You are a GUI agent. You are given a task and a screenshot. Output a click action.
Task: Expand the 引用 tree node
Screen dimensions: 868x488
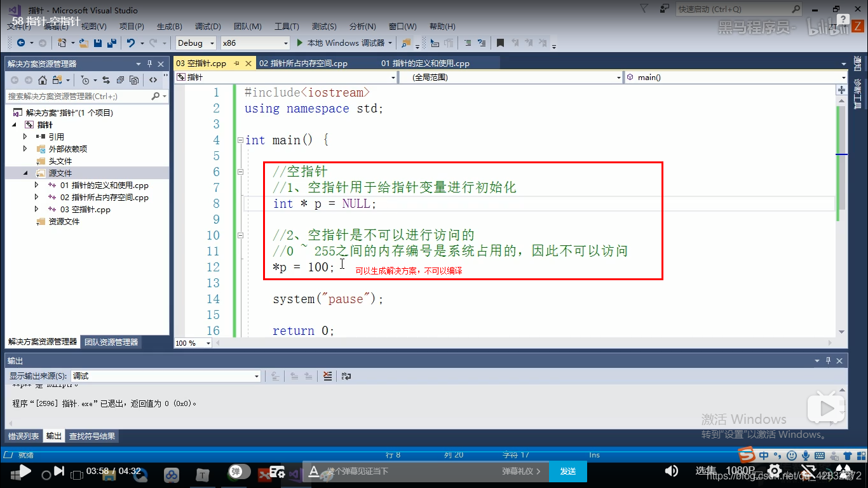pyautogui.click(x=25, y=137)
